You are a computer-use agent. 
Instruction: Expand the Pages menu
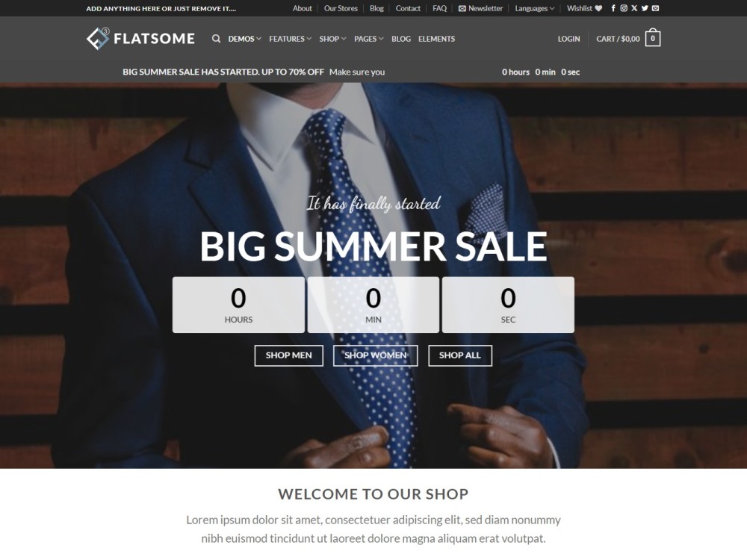pyautogui.click(x=369, y=39)
